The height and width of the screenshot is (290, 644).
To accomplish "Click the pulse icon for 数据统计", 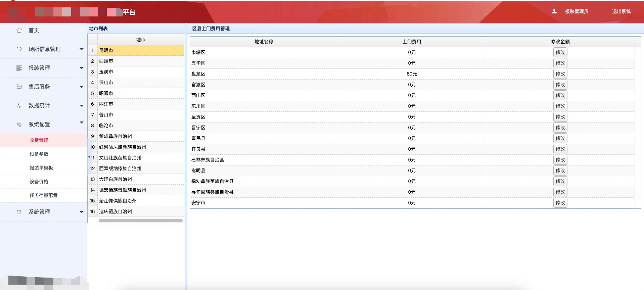I will coord(19,105).
